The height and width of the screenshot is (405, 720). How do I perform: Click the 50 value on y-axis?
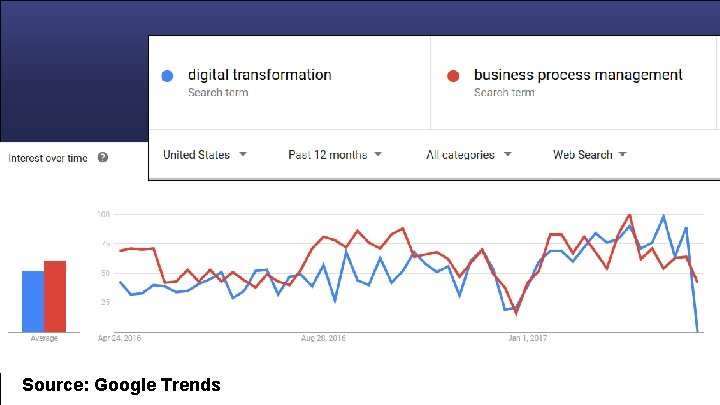coord(104,272)
